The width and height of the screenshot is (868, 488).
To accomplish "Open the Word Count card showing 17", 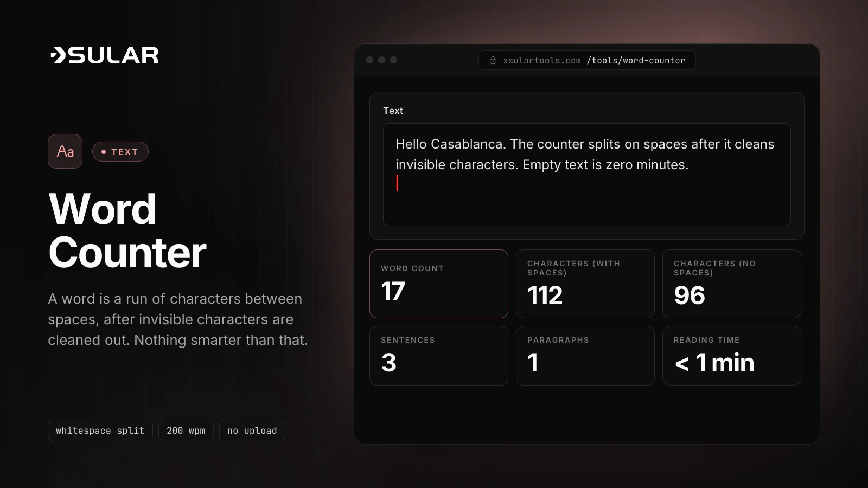I will tap(439, 284).
